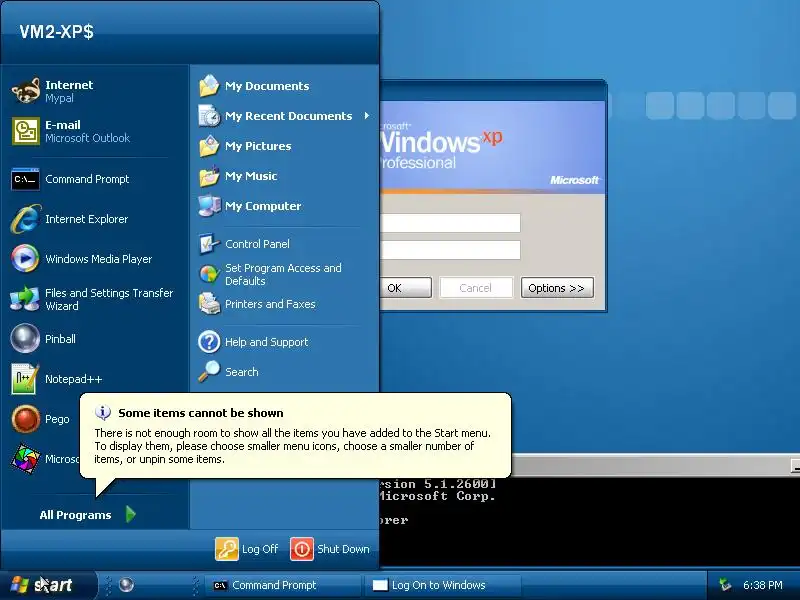Click the VM2-XP$ user name header
Image resolution: width=800 pixels, height=600 pixels.
[56, 32]
